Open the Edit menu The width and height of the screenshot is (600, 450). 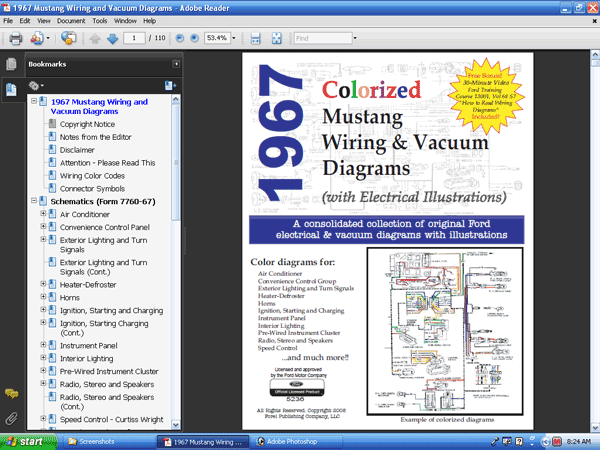point(25,21)
